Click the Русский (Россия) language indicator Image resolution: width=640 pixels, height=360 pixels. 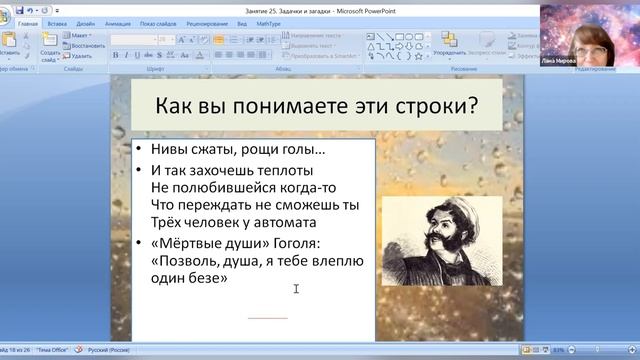click(x=109, y=350)
